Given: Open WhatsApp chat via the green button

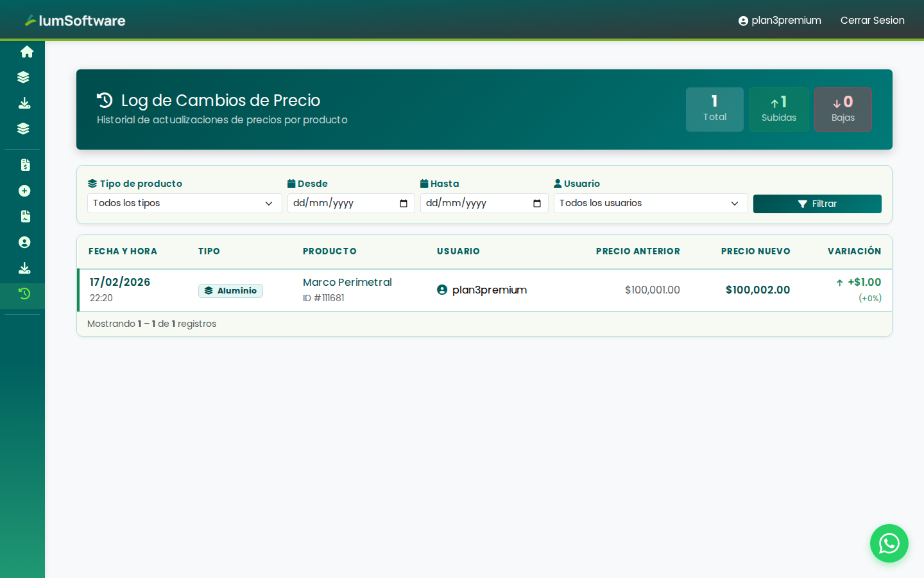Looking at the screenshot, I should click(889, 543).
